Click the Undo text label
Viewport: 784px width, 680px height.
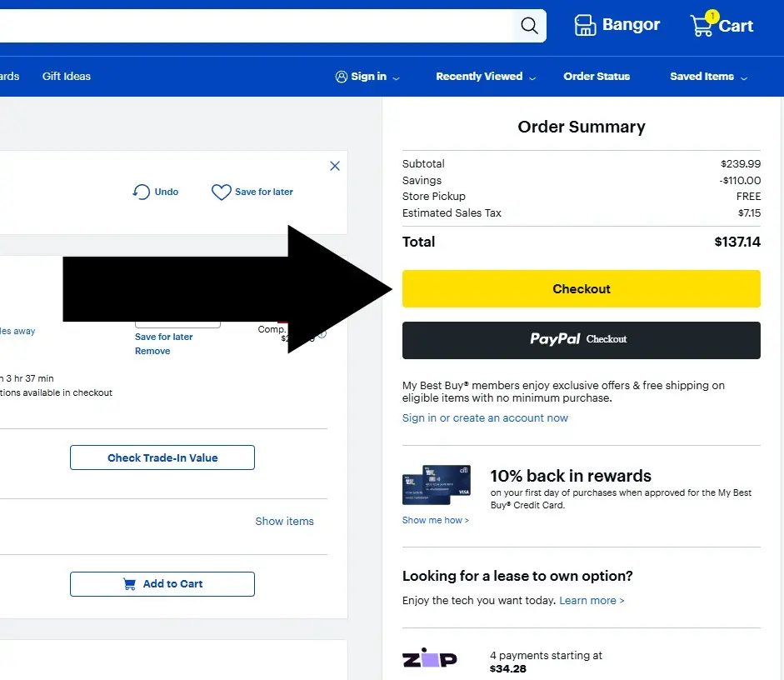167,192
